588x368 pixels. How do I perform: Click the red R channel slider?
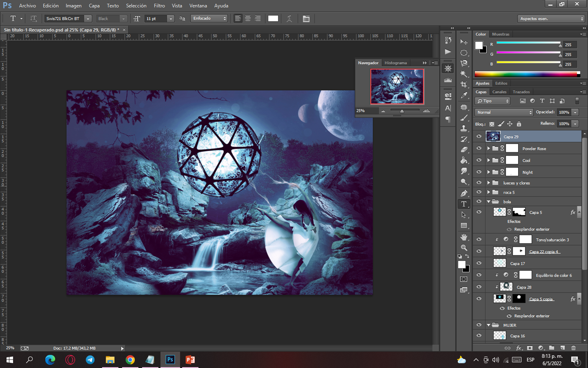(x=528, y=43)
